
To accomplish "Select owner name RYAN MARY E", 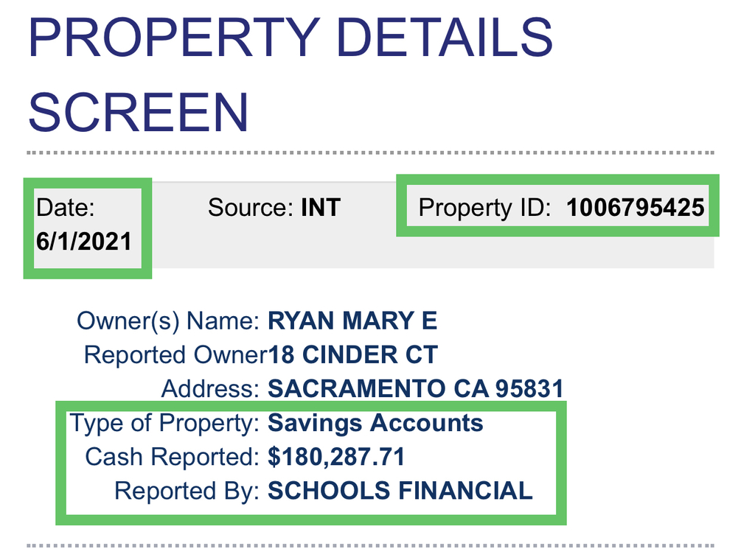I will pos(352,321).
